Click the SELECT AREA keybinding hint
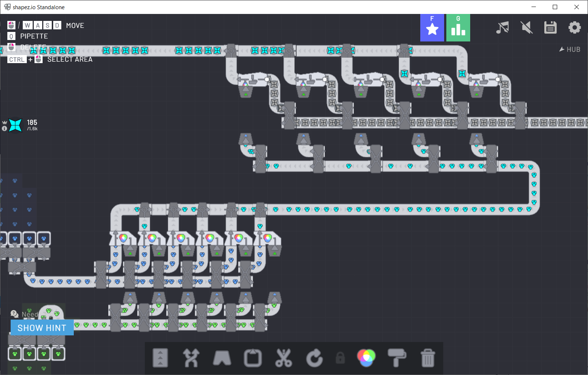Screen dimensions: 588x375 point(70,59)
